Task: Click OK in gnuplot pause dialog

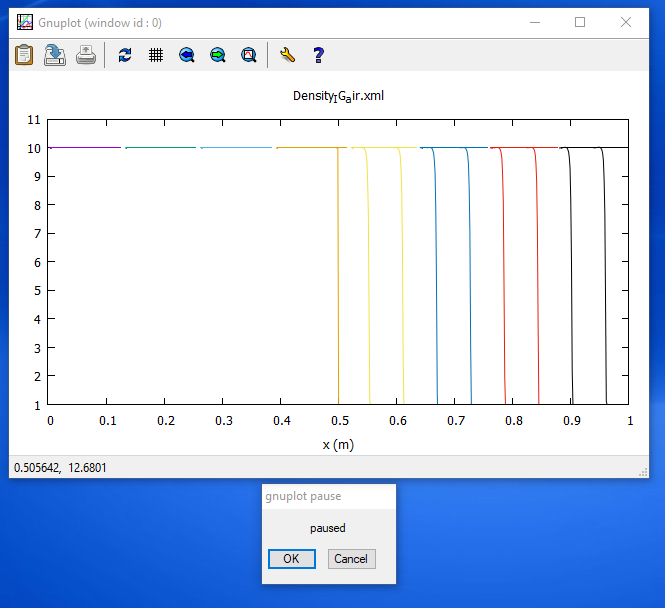Action: pos(292,559)
